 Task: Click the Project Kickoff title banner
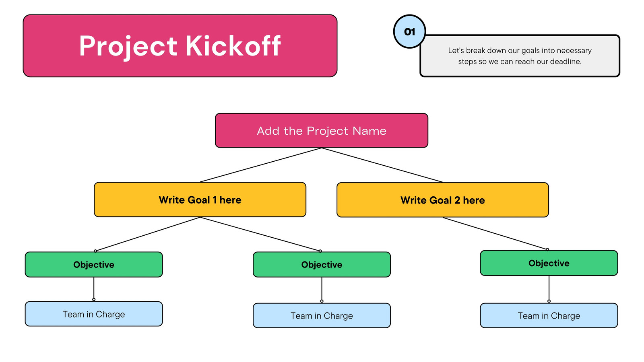point(180,46)
